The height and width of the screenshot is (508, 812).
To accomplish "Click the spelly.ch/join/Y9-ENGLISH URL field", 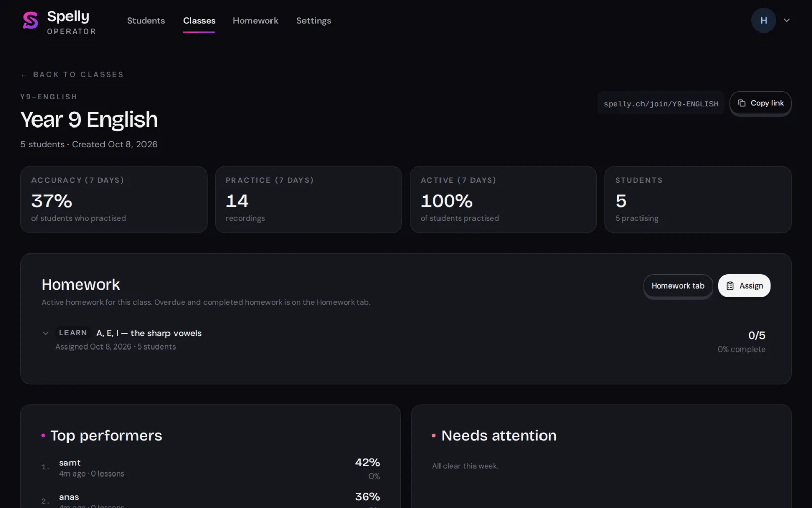I will click(x=661, y=104).
